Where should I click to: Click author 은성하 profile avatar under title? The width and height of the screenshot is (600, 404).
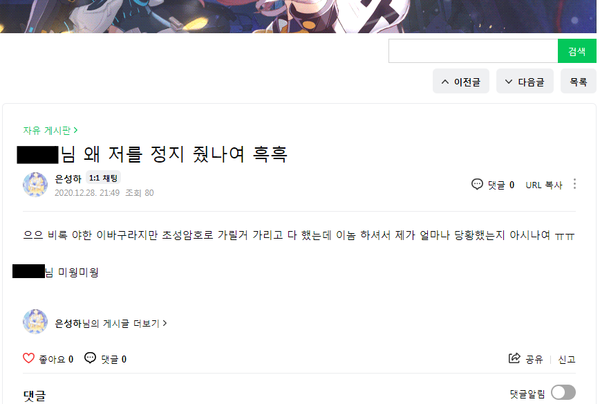[35, 184]
